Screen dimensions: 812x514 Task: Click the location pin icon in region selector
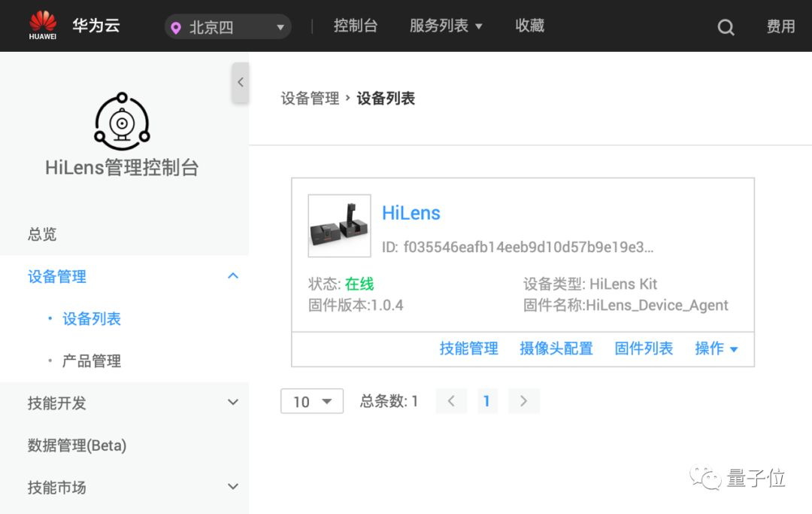pyautogui.click(x=175, y=28)
